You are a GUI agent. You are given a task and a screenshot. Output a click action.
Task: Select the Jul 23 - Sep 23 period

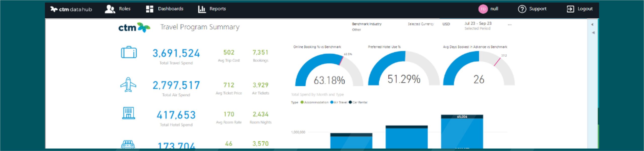(478, 23)
